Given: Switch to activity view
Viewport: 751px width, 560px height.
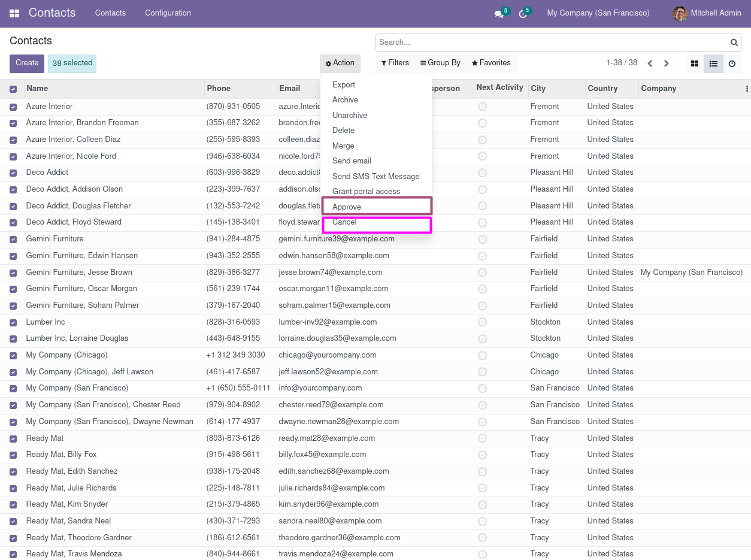Looking at the screenshot, I should (732, 63).
